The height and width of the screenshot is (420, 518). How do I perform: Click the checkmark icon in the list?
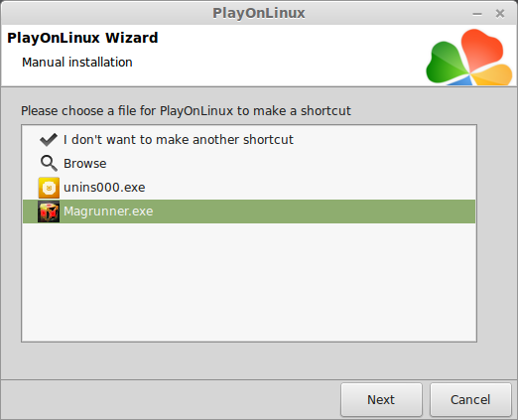(x=49, y=140)
